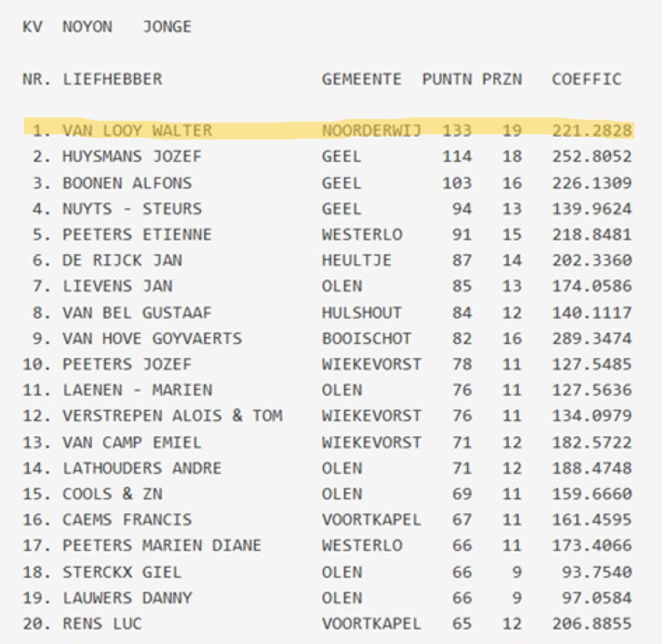Select the name PEETERS MARIEN DIANE
Image resolution: width=662 pixels, height=644 pixels.
pyautogui.click(x=162, y=545)
